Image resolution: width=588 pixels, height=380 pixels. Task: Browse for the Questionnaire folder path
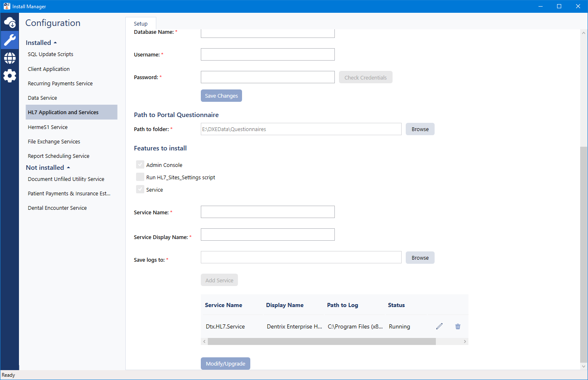(x=420, y=129)
